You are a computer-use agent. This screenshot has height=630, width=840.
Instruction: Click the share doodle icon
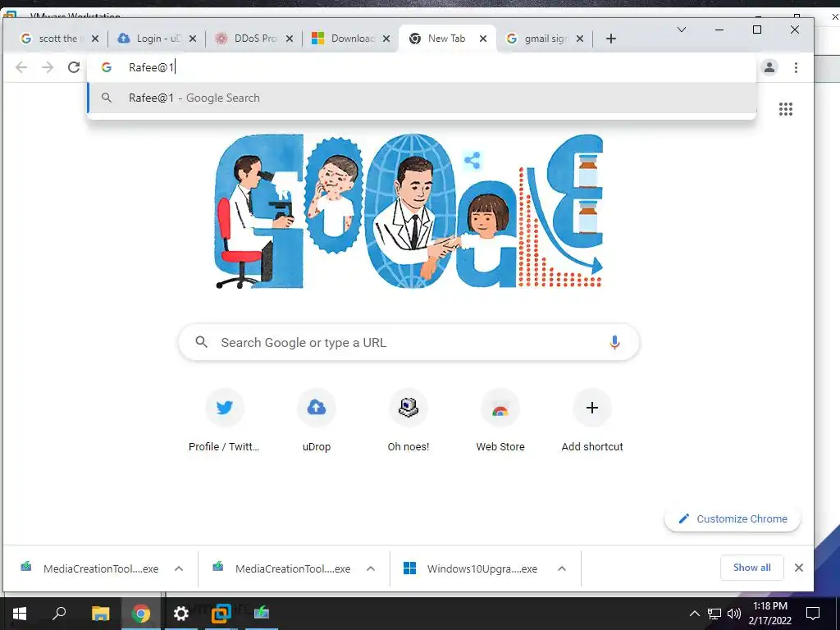[472, 160]
